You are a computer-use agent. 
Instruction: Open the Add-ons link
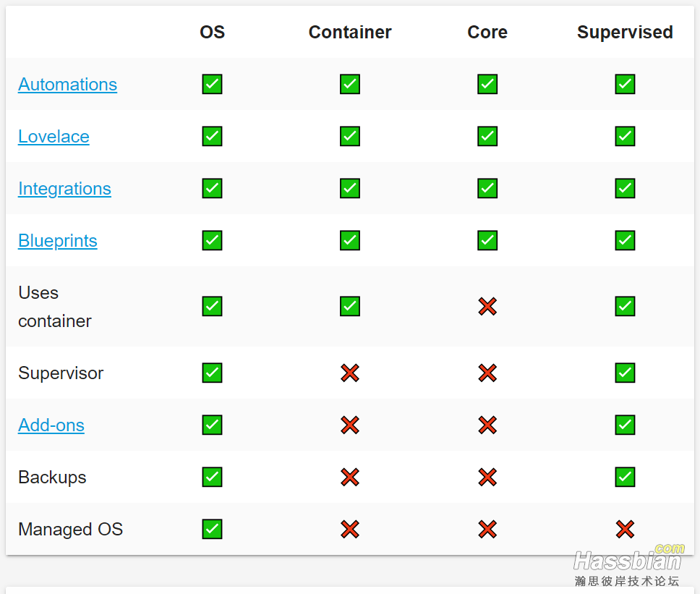pyautogui.click(x=51, y=425)
